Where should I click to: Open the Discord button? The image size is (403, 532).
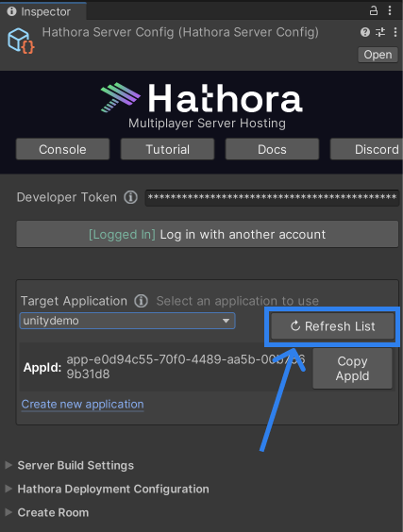(x=367, y=149)
